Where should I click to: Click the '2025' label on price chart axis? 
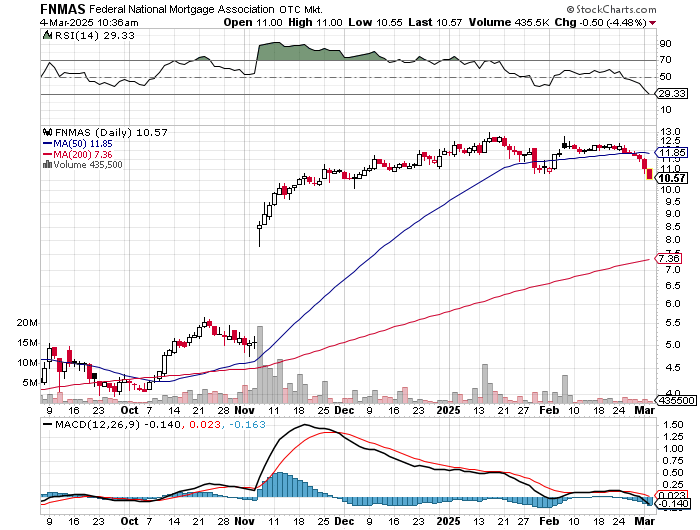(x=448, y=410)
